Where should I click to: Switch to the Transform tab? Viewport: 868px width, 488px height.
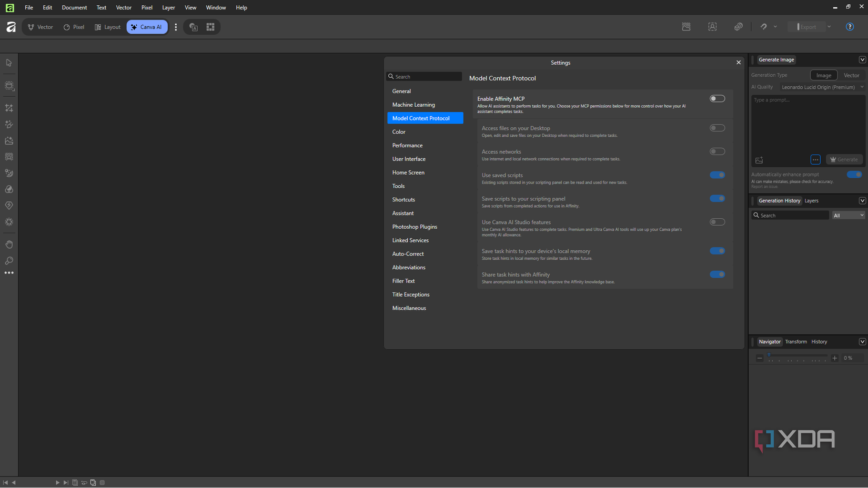click(x=795, y=342)
